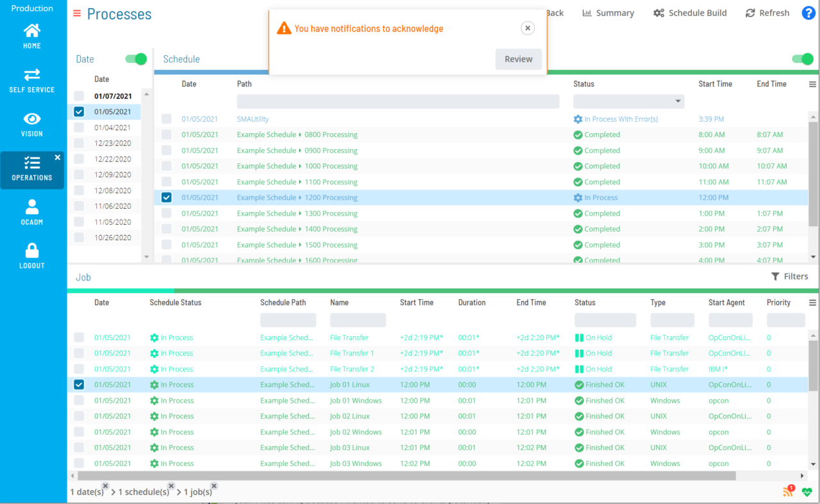Open the schedule Status filter dropdown
The height and width of the screenshot is (504, 820).
click(628, 101)
